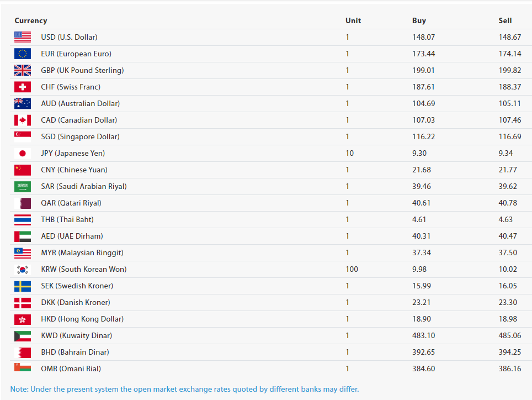The width and height of the screenshot is (532, 400).
Task: Select the Swiss flag icon
Action: click(23, 87)
